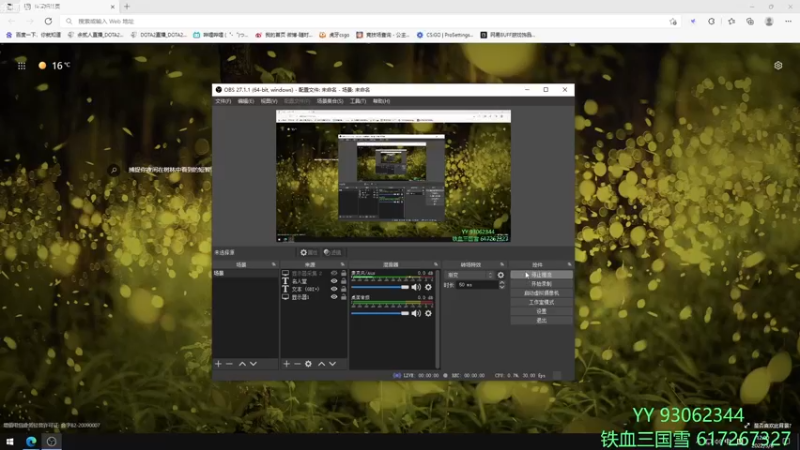Move the selected source down
The image size is (800, 450).
coord(333,364)
